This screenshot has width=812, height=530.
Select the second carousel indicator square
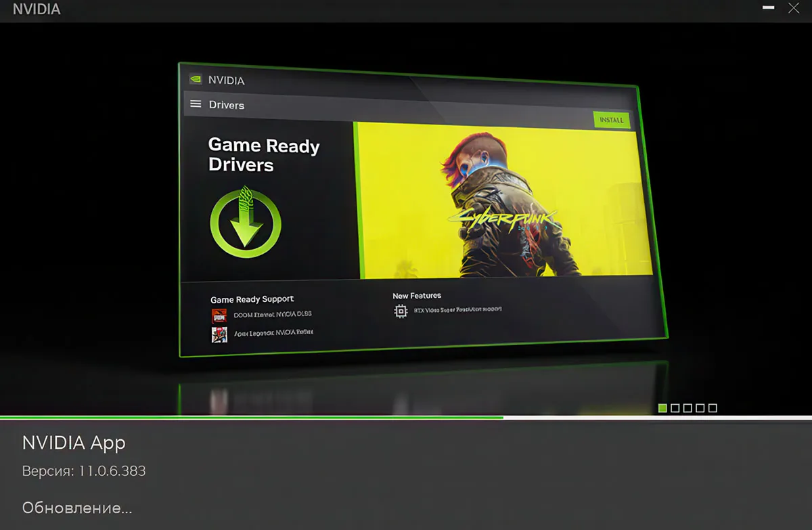click(x=674, y=407)
